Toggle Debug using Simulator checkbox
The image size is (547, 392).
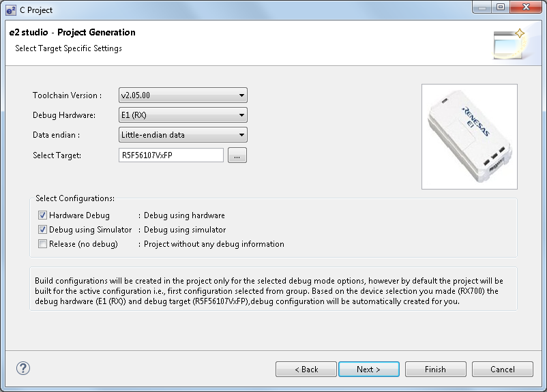(42, 230)
